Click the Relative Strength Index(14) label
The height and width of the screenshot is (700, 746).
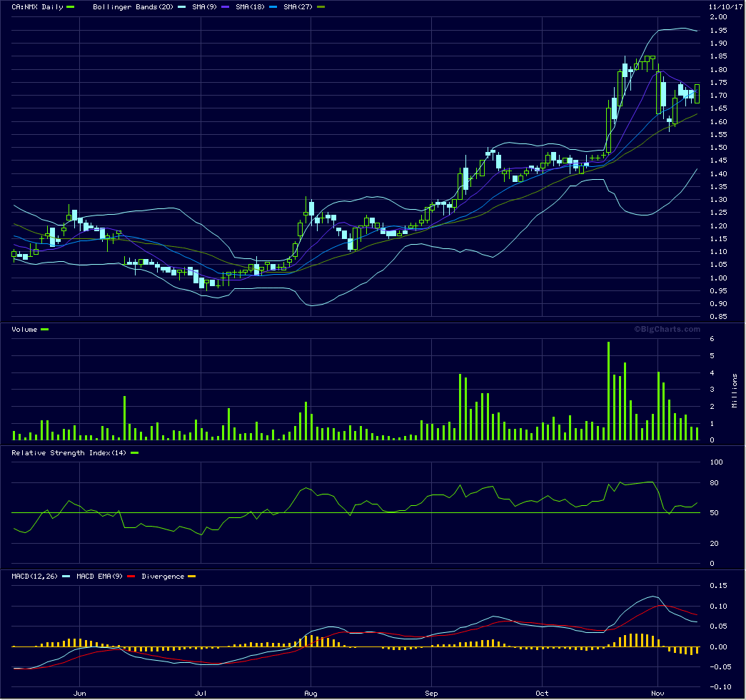(x=69, y=452)
